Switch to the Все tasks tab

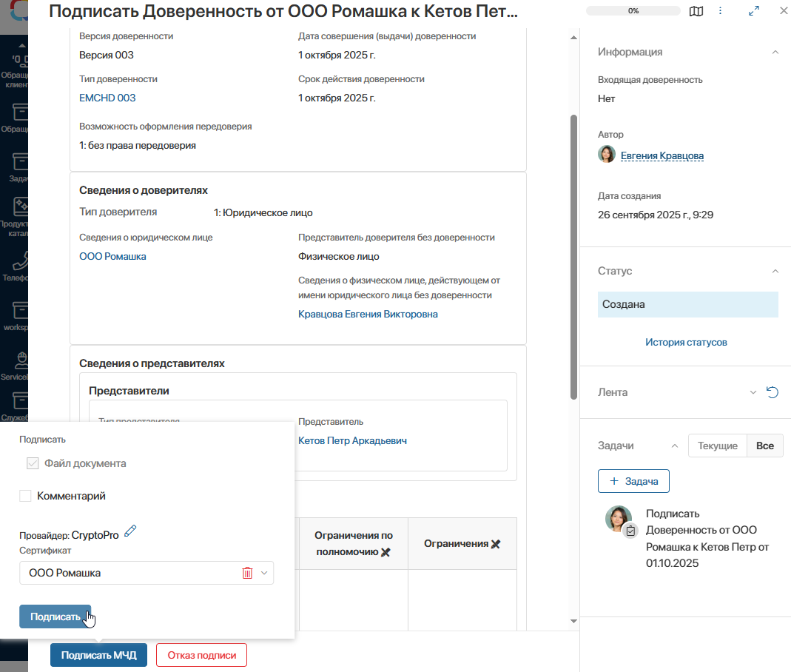pyautogui.click(x=765, y=446)
